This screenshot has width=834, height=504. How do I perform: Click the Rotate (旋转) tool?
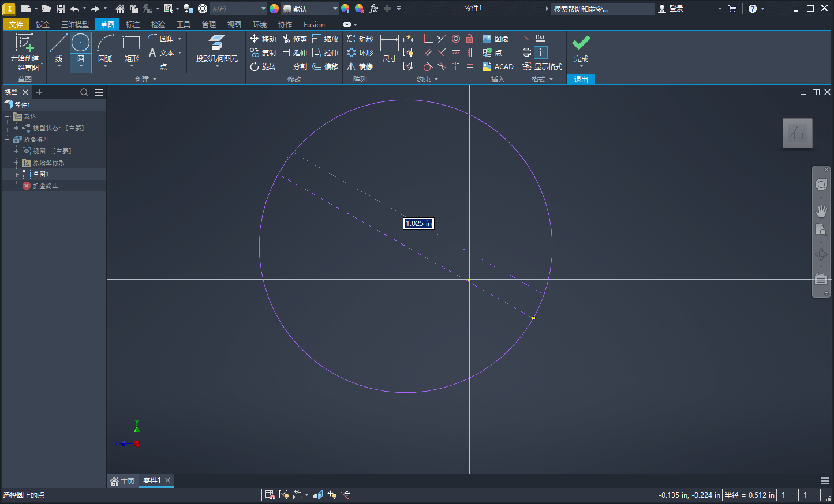[x=263, y=66]
